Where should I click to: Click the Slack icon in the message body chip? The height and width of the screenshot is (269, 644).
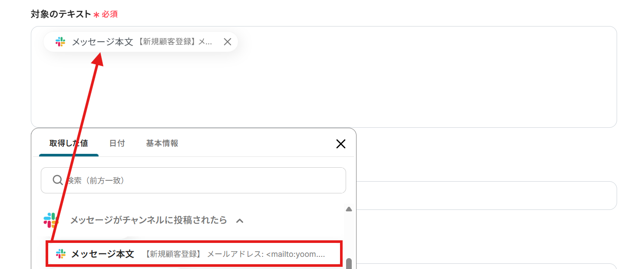[x=60, y=42]
